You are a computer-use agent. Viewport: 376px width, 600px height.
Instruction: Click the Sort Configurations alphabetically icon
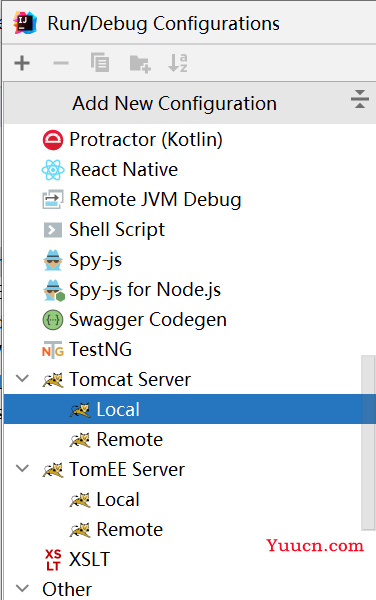178,63
